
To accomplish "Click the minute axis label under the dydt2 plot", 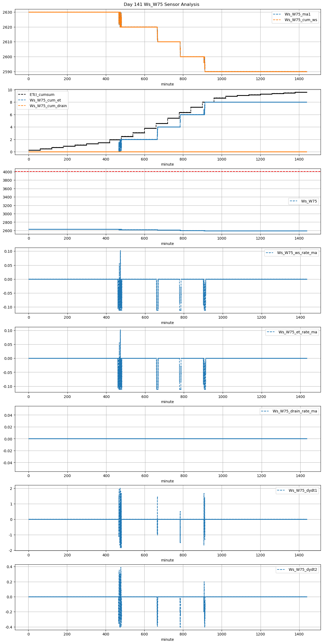I will coord(167,639).
